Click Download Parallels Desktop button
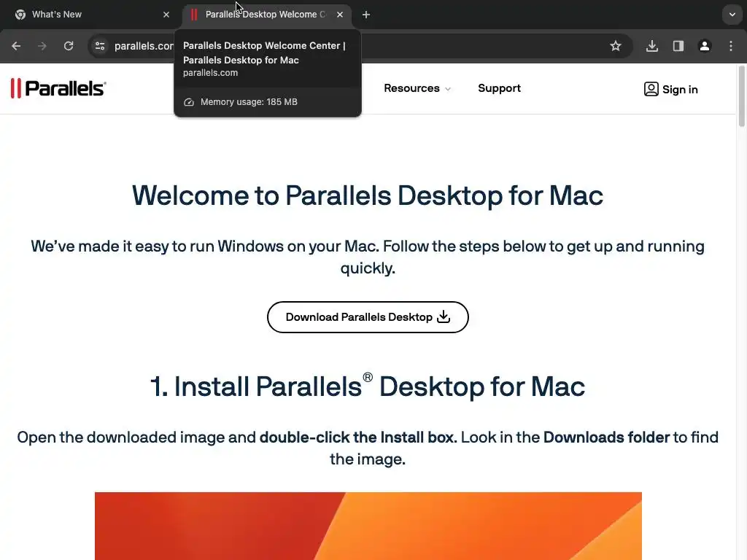 pyautogui.click(x=368, y=317)
